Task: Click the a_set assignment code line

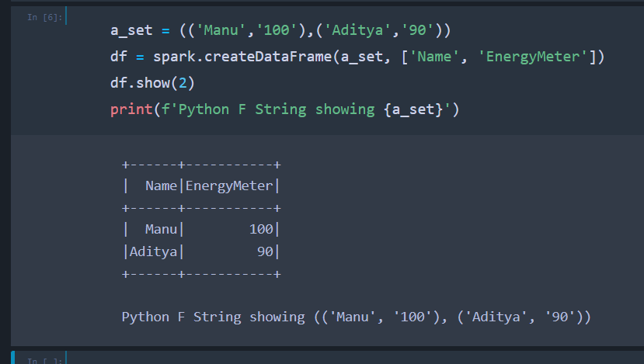Action: point(280,31)
